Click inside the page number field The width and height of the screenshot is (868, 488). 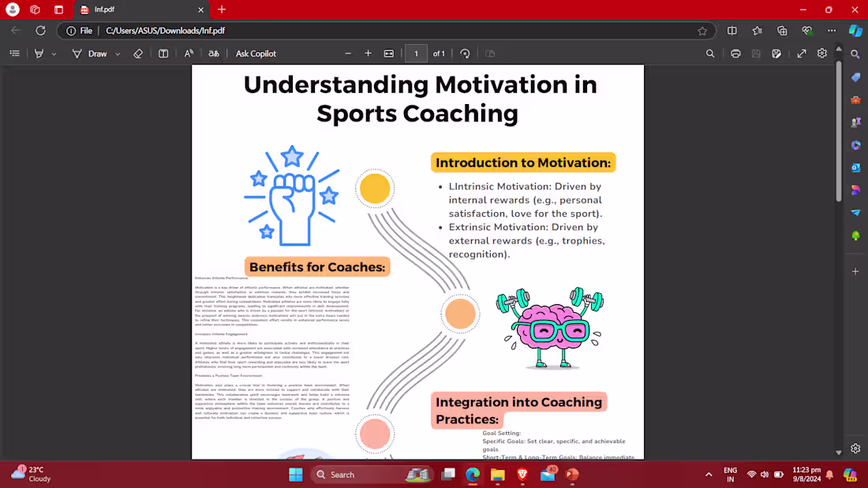[416, 53]
